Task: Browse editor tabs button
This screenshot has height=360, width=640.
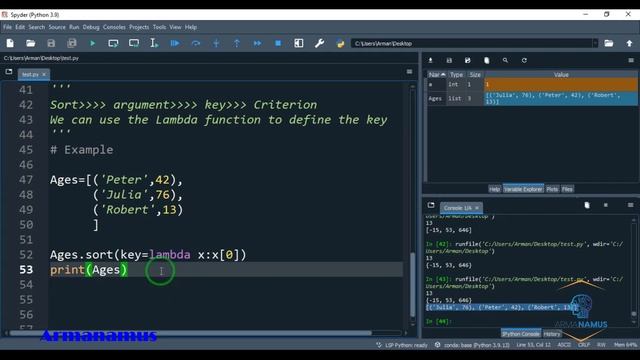Action: (9, 72)
